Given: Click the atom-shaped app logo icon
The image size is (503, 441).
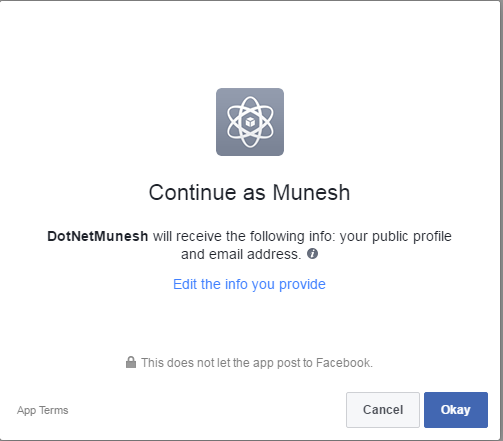Looking at the screenshot, I should (x=250, y=122).
